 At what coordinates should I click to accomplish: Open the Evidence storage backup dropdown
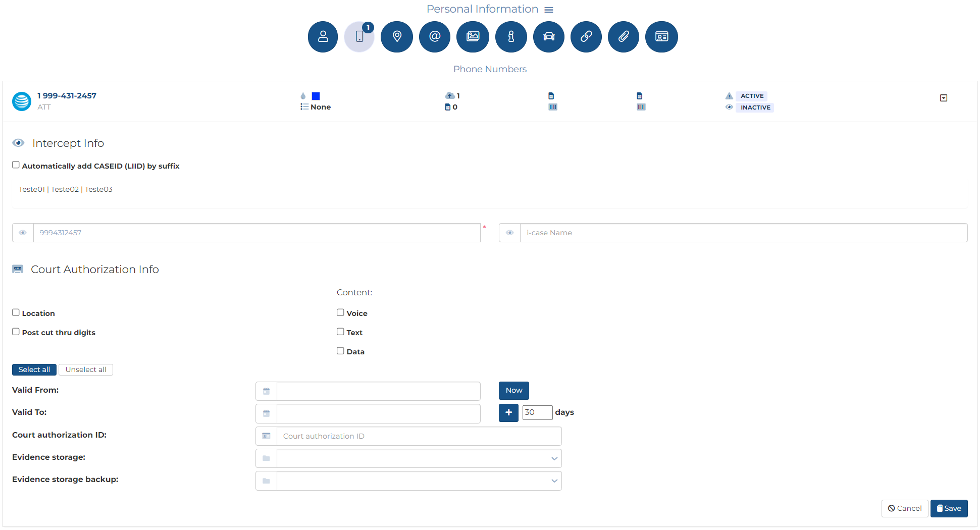419,481
